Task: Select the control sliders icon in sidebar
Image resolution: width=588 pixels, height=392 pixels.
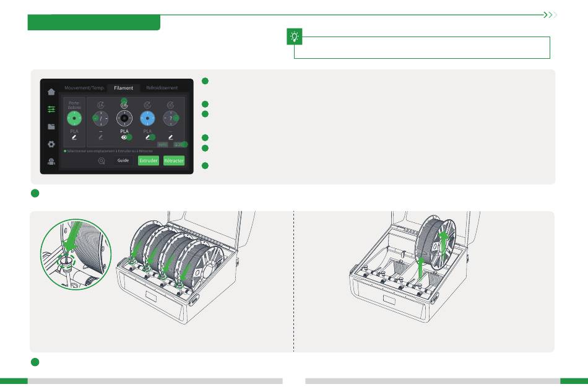Action: point(51,109)
